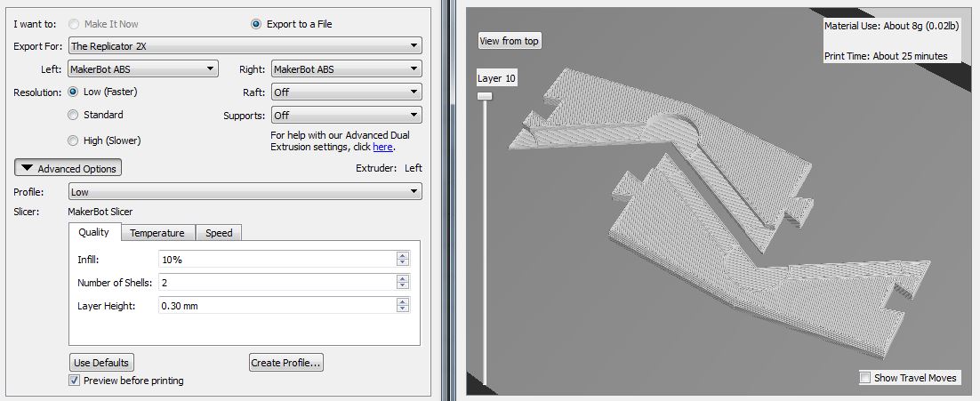Switch to the Temperature tab
This screenshot has height=401, width=980.
pyautogui.click(x=157, y=233)
